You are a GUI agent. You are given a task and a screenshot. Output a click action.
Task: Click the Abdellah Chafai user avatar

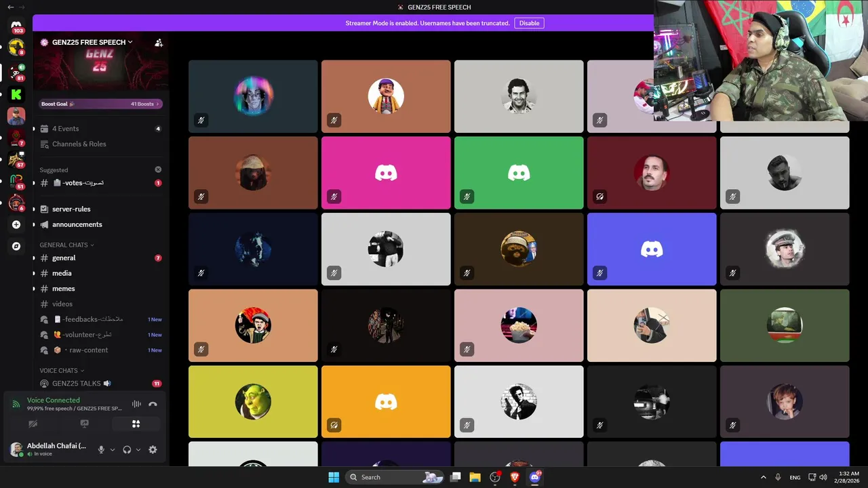(16, 449)
